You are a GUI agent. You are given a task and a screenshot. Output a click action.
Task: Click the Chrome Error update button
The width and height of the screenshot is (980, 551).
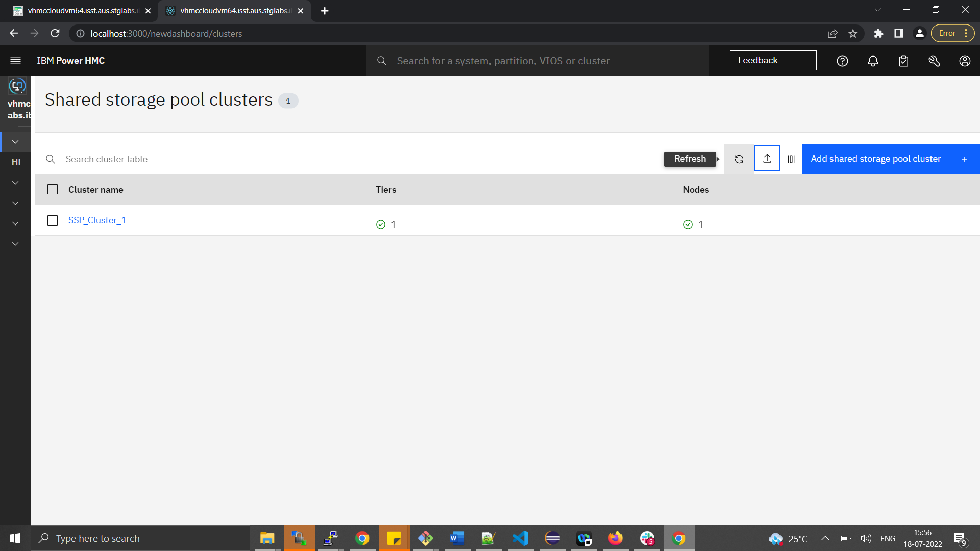952,33
